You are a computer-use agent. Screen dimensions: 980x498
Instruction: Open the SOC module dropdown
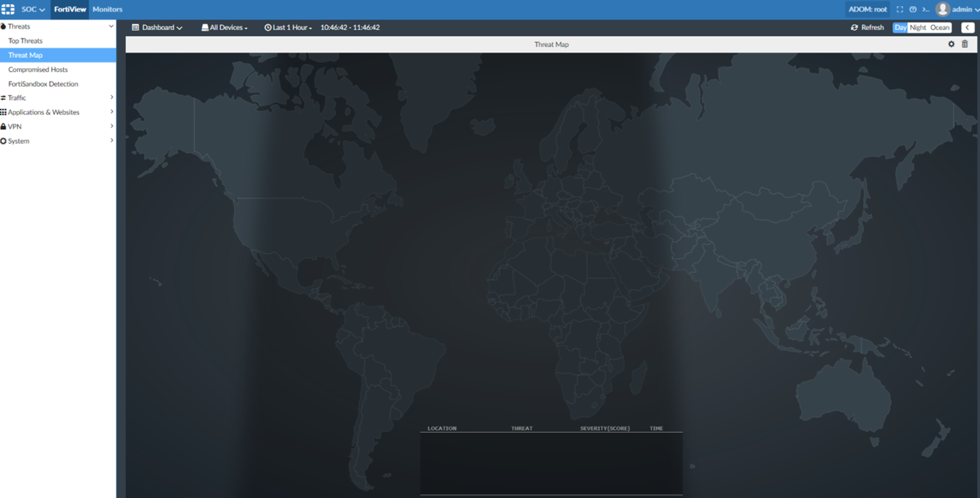click(33, 9)
